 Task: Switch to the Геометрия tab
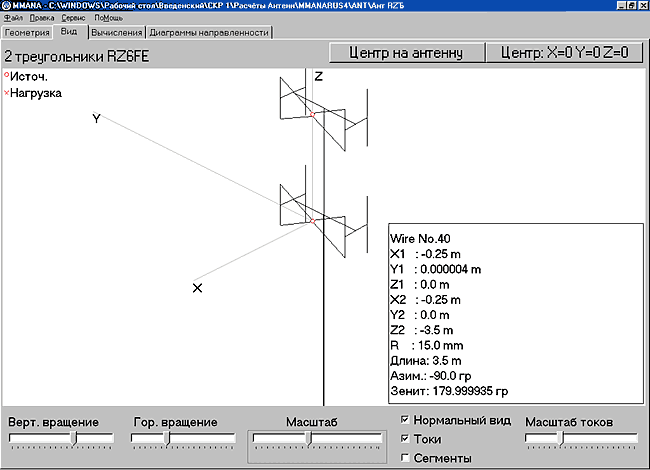coord(27,32)
